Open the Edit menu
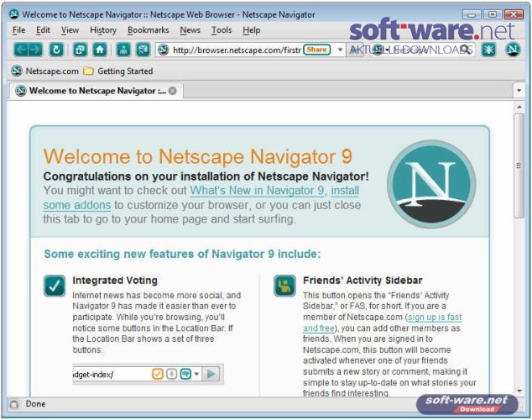 point(43,30)
